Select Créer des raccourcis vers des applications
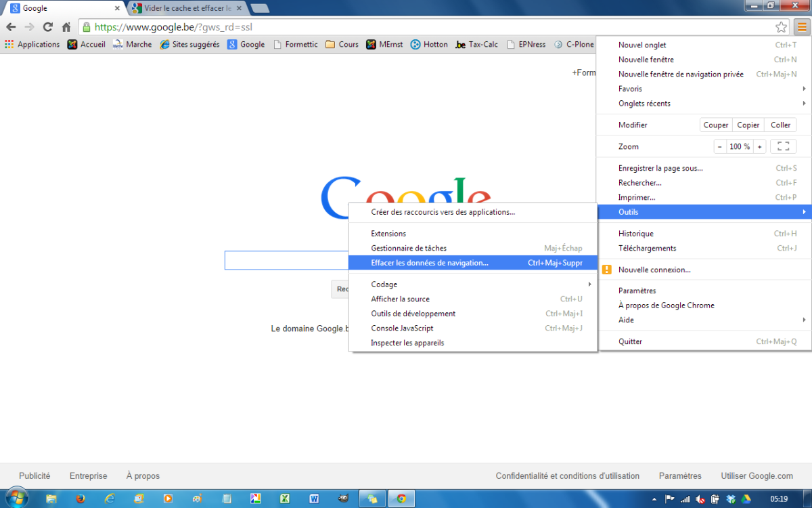 pos(473,212)
